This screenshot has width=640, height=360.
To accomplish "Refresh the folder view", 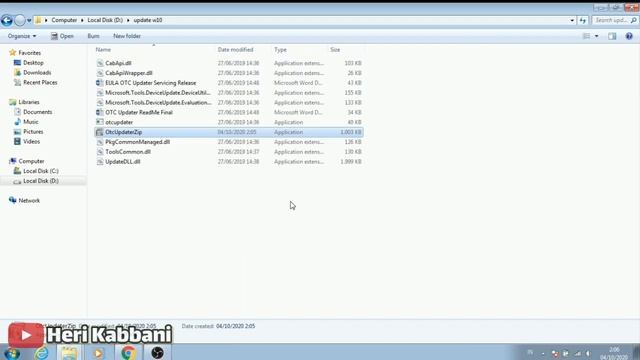I will [x=583, y=20].
